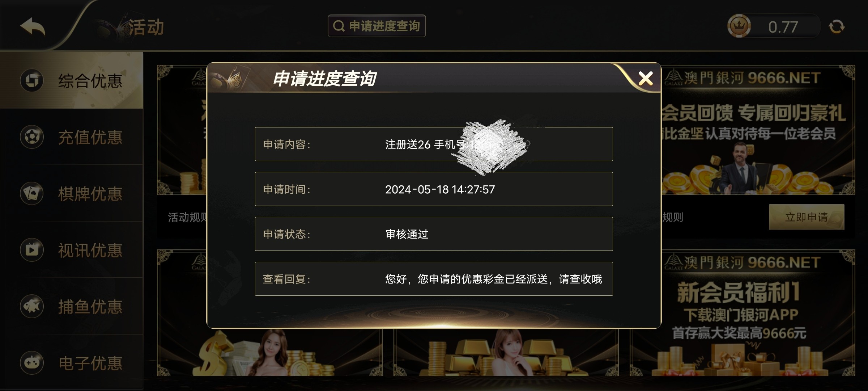This screenshot has width=868, height=391.
Task: Select the fish 捕鱼优惠 icon
Action: click(x=32, y=306)
